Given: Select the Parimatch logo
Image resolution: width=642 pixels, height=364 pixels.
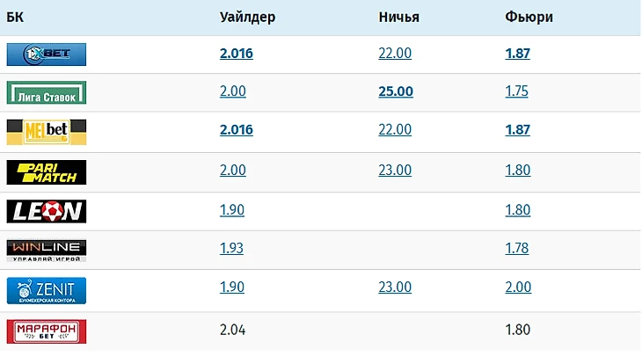Looking at the screenshot, I should tap(47, 172).
